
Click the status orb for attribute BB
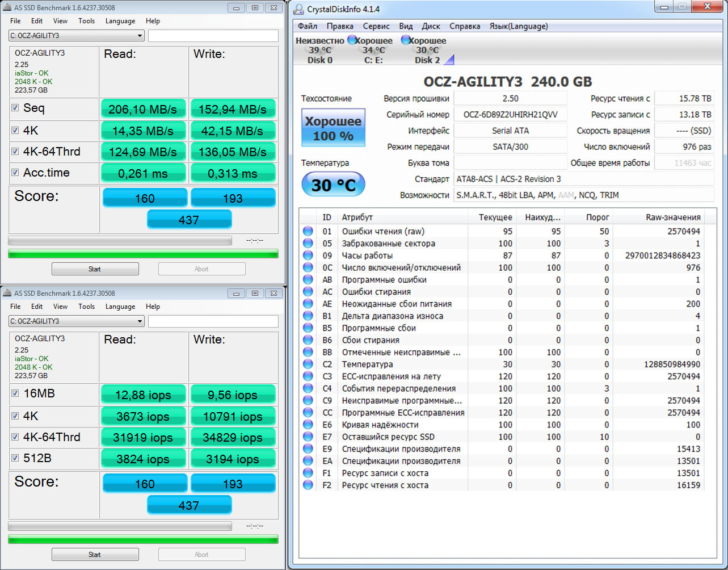308,352
